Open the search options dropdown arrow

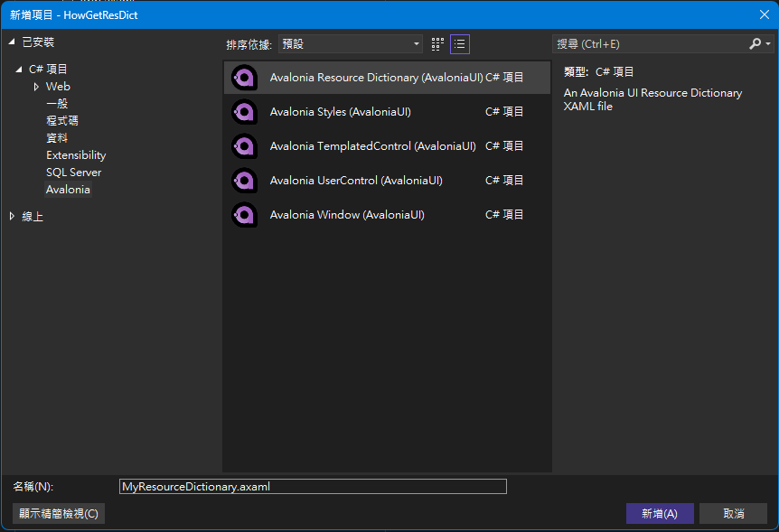click(768, 43)
